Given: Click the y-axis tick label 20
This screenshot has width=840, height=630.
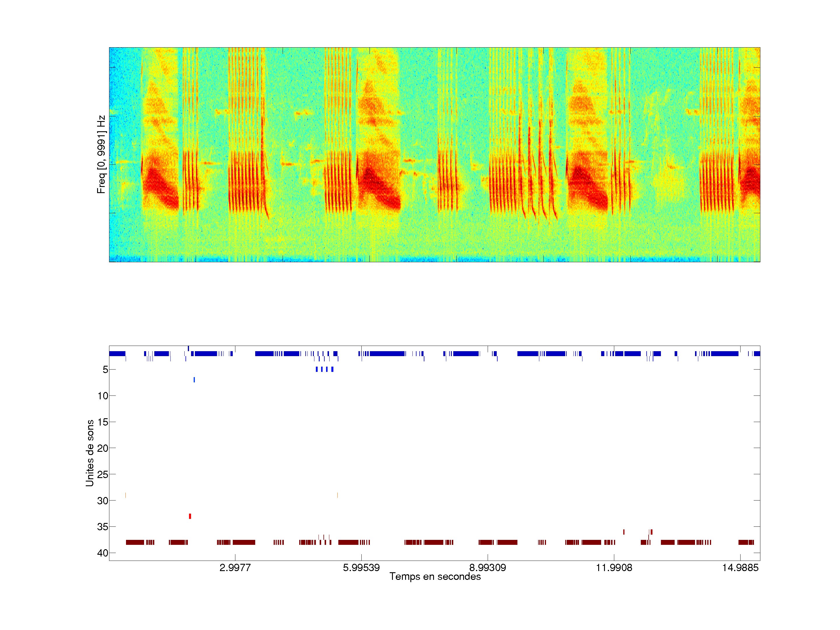Looking at the screenshot, I should (x=103, y=448).
